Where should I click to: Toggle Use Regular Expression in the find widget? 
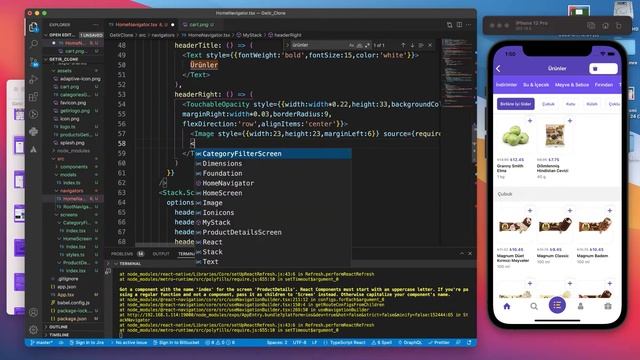[367, 45]
